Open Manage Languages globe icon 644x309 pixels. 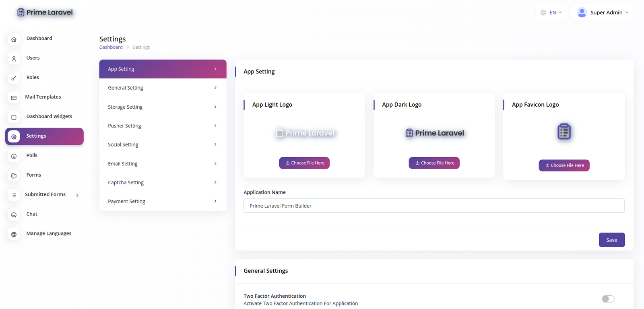tap(14, 234)
